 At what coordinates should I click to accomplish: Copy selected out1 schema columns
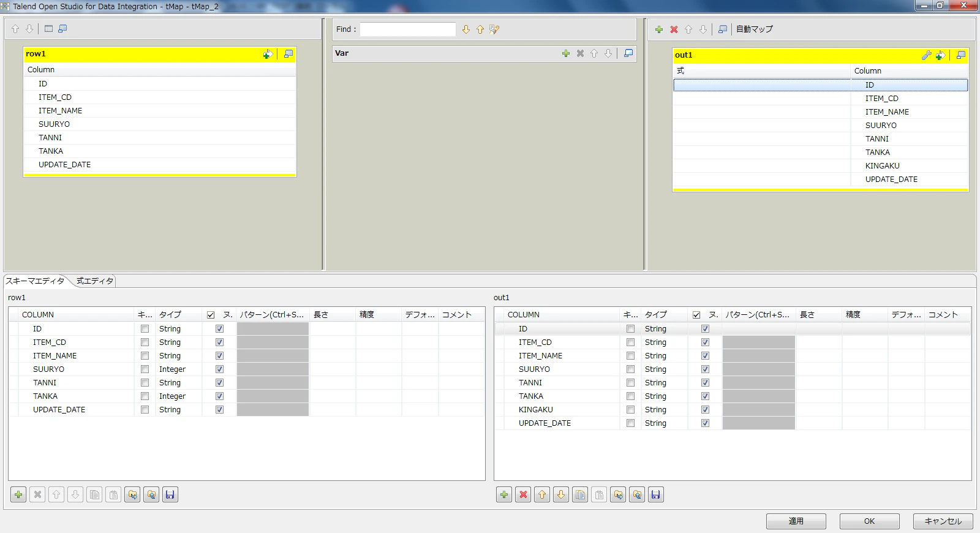(580, 494)
